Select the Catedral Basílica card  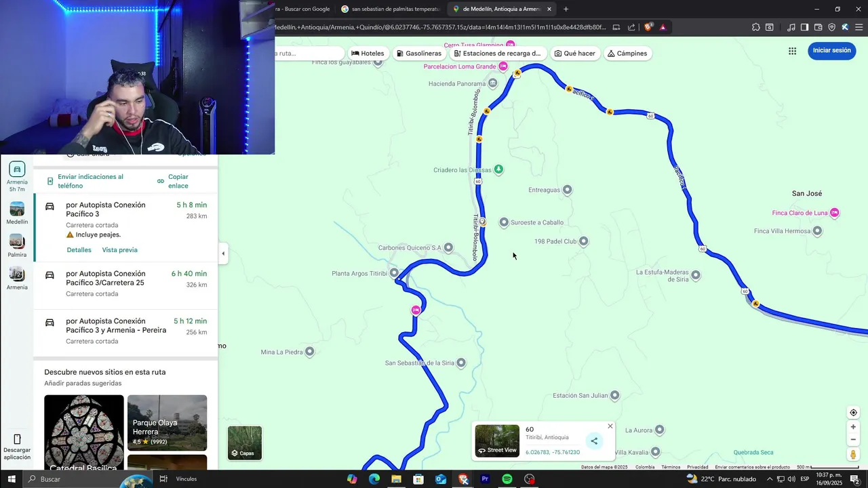coord(84,432)
